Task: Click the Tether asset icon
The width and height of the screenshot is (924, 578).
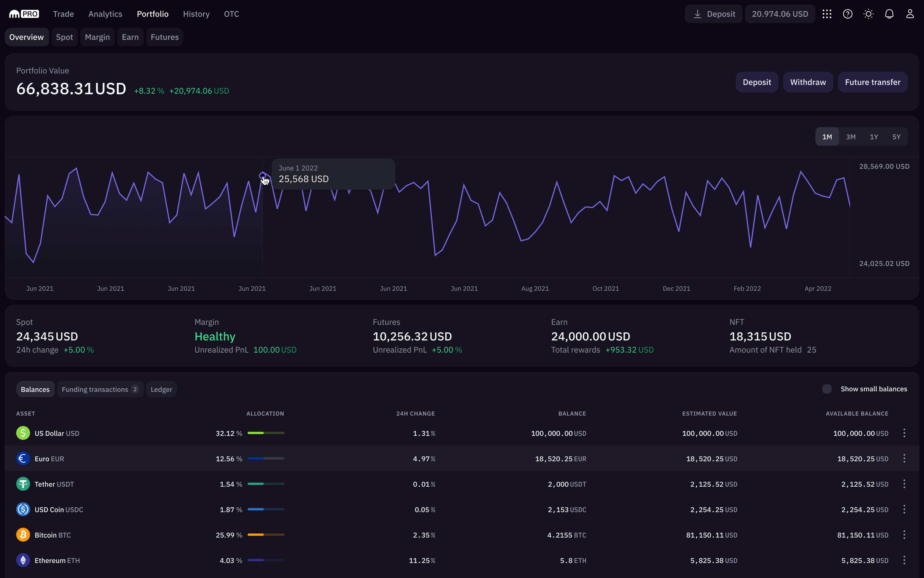Action: (23, 484)
